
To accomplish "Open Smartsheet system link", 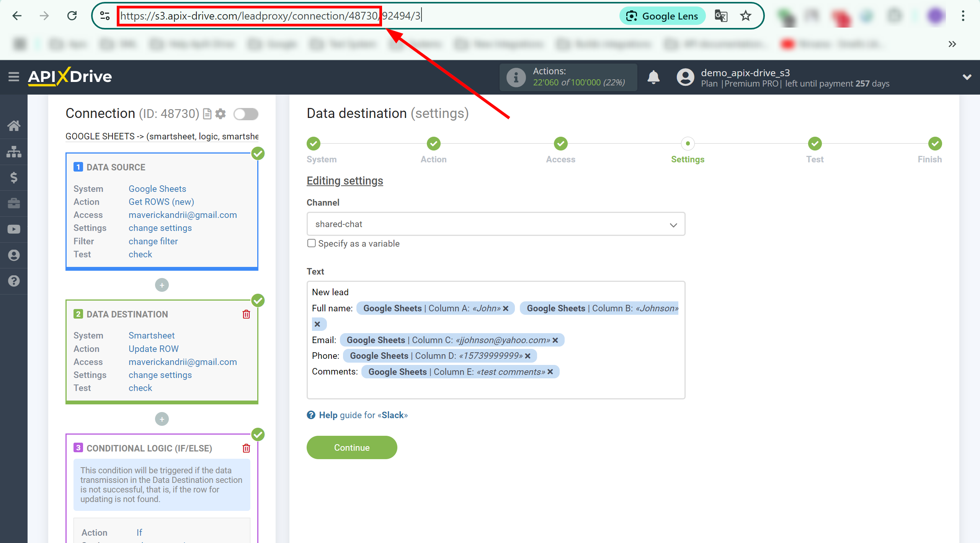I will [x=151, y=335].
